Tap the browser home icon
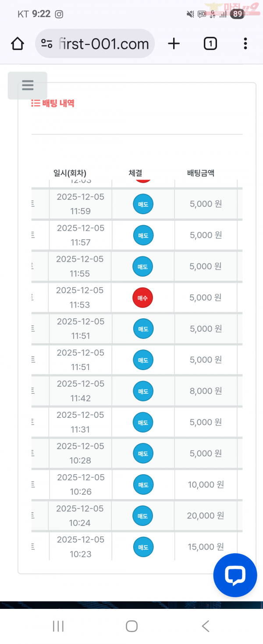 click(18, 44)
